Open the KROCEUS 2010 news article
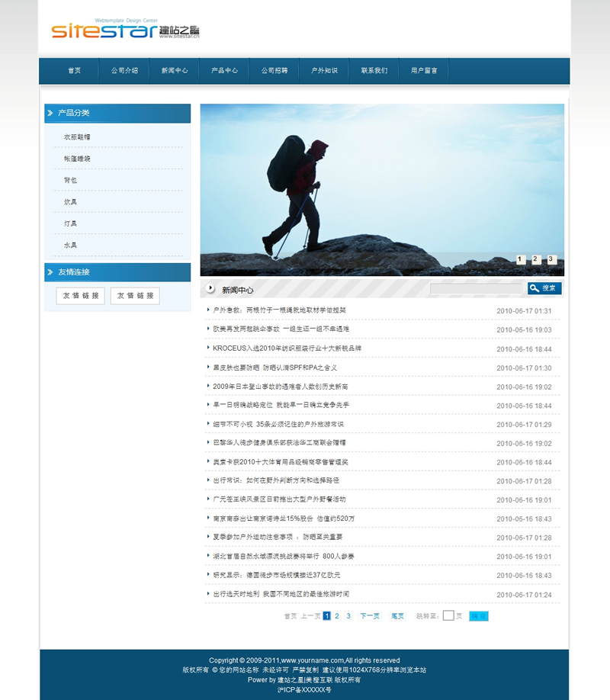Viewport: 610px width, 700px height. [x=287, y=348]
